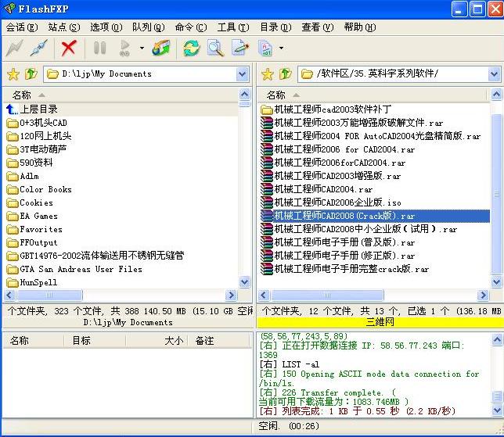The height and width of the screenshot is (437, 504).
Task: Select the Color Books folder icon
Action: click(x=13, y=189)
